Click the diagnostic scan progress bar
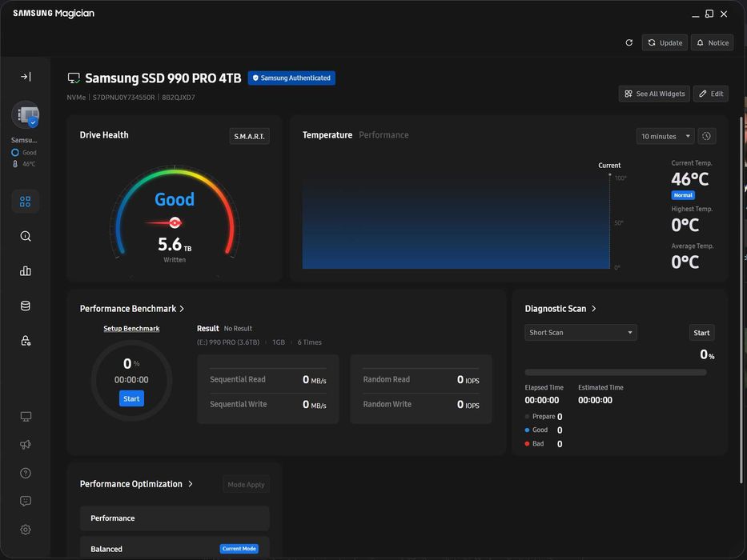The width and height of the screenshot is (747, 560). point(616,372)
